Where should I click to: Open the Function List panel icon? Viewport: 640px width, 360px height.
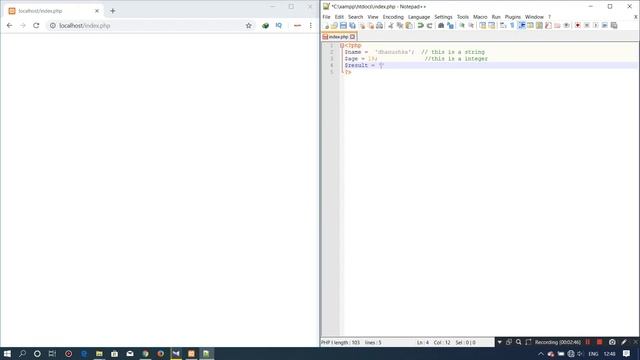[549, 25]
